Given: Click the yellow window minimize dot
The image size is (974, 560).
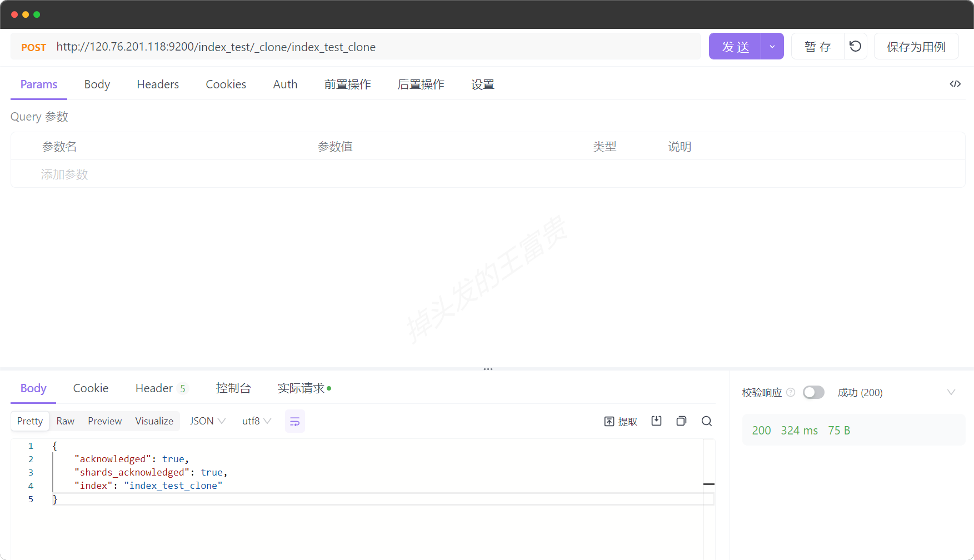Looking at the screenshot, I should click(x=26, y=14).
